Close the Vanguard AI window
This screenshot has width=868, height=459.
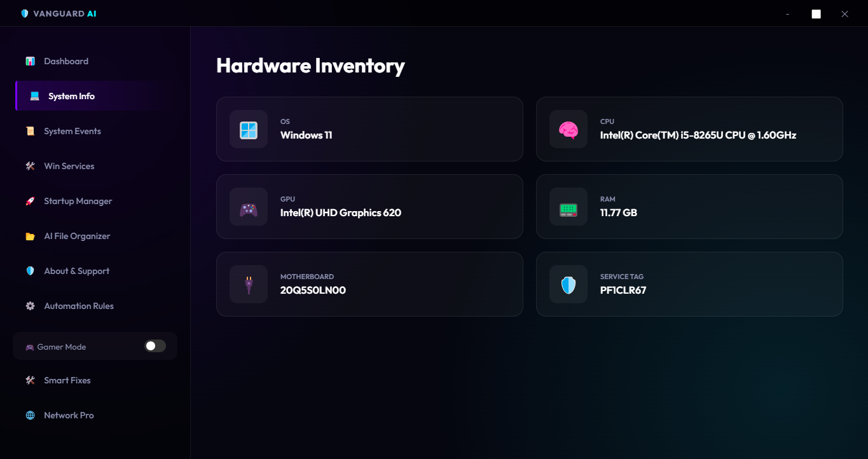(844, 13)
